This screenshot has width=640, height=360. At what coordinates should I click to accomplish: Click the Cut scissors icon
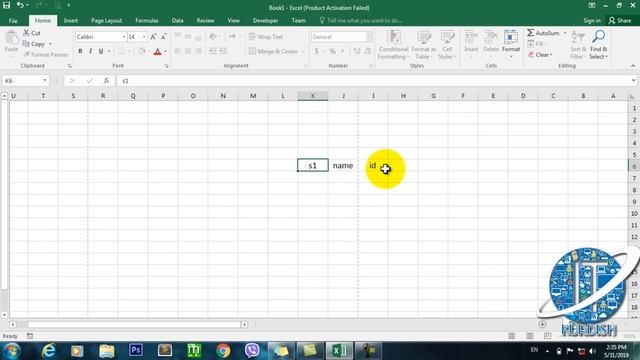(x=27, y=33)
